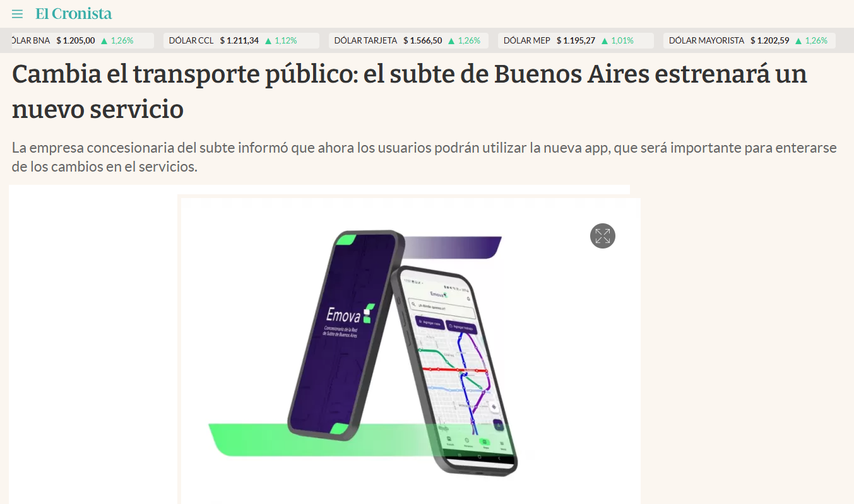Click the $ 1.211,34 Dólar CCL price
854x504 pixels.
(x=239, y=40)
